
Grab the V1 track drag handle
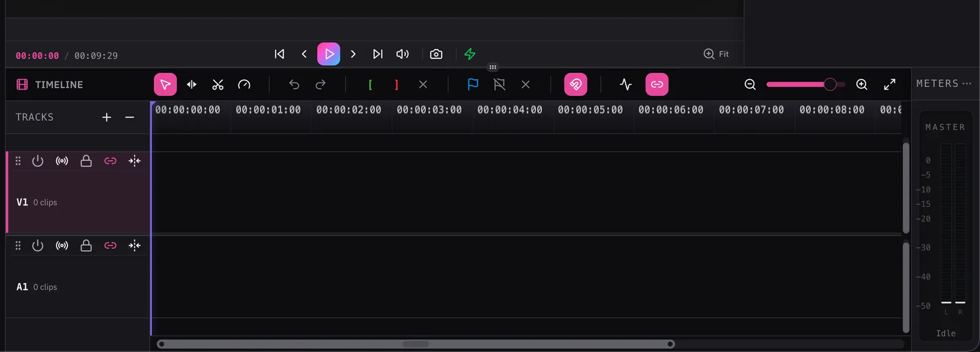(x=18, y=161)
